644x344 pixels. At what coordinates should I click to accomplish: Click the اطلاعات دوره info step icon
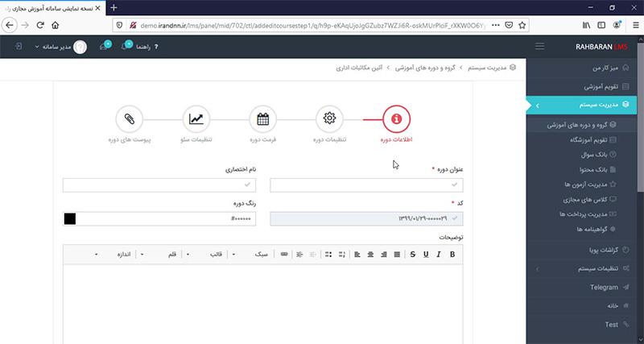395,119
